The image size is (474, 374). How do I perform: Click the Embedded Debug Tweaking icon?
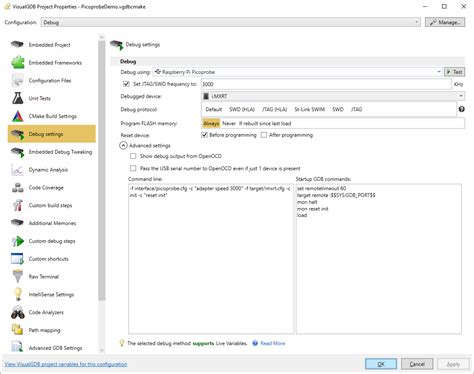(17, 152)
